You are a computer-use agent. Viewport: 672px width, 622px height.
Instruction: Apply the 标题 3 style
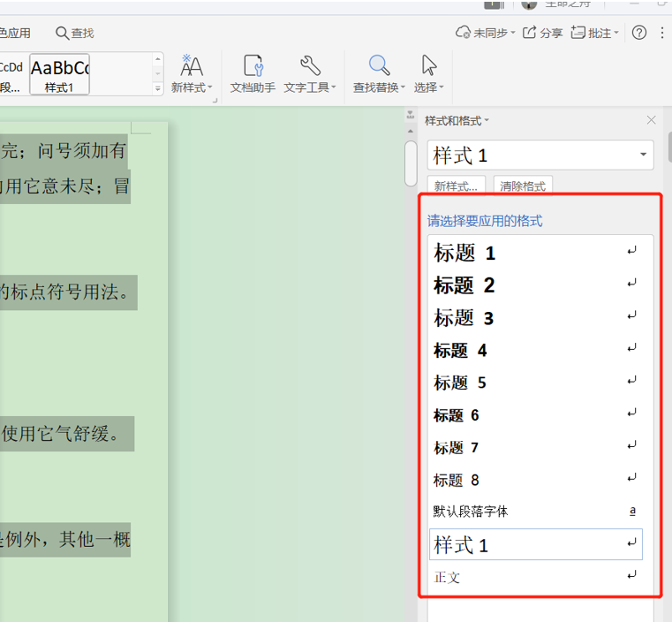click(x=536, y=317)
